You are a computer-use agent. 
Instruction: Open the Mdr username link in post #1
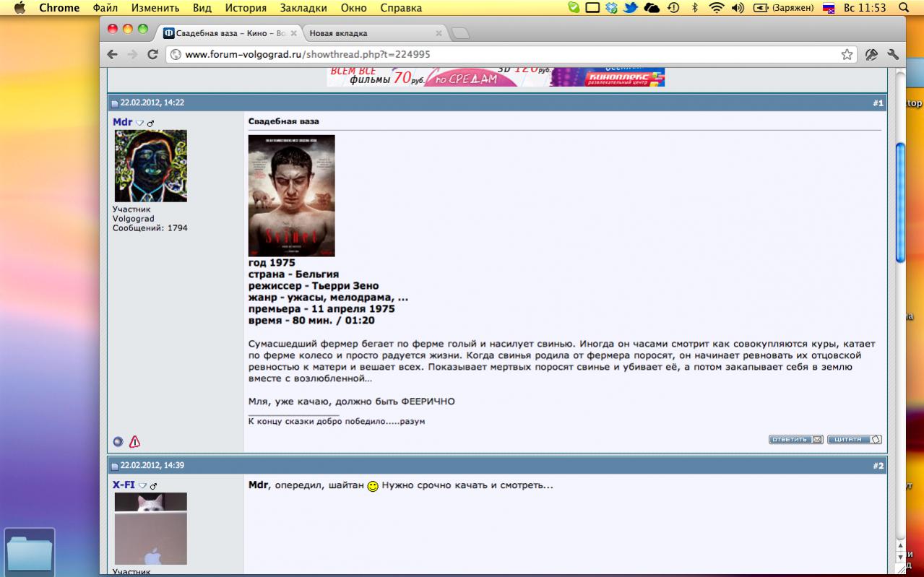tap(123, 122)
